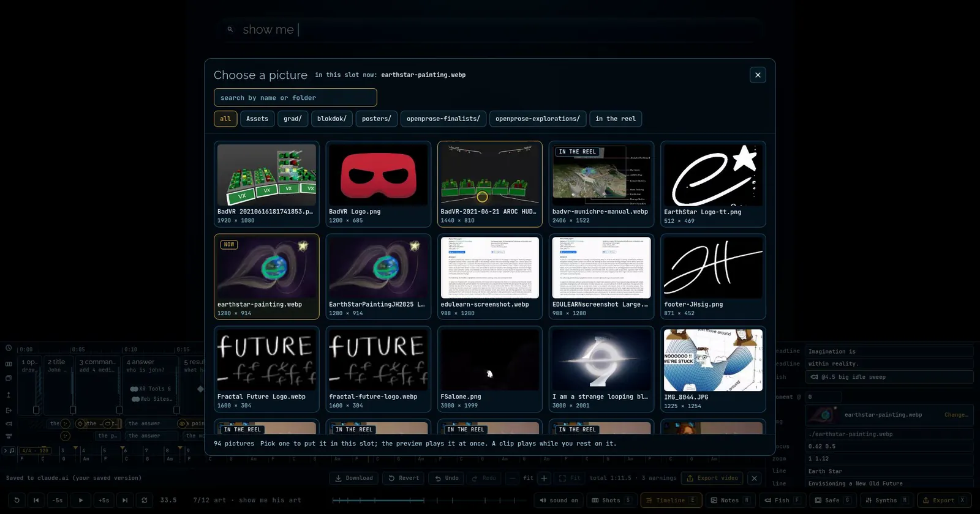Filter by openprose-explorations/ folder

538,119
